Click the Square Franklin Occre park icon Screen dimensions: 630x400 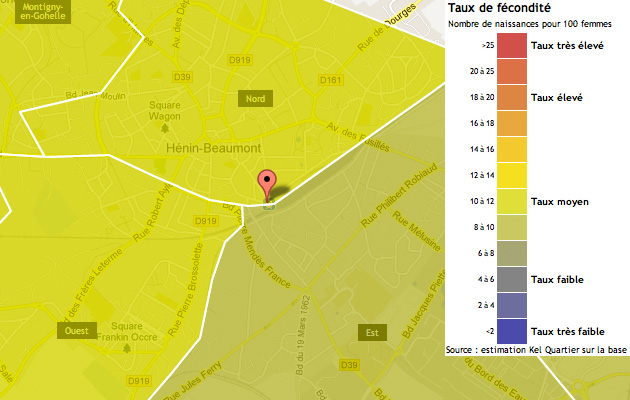[x=140, y=351]
